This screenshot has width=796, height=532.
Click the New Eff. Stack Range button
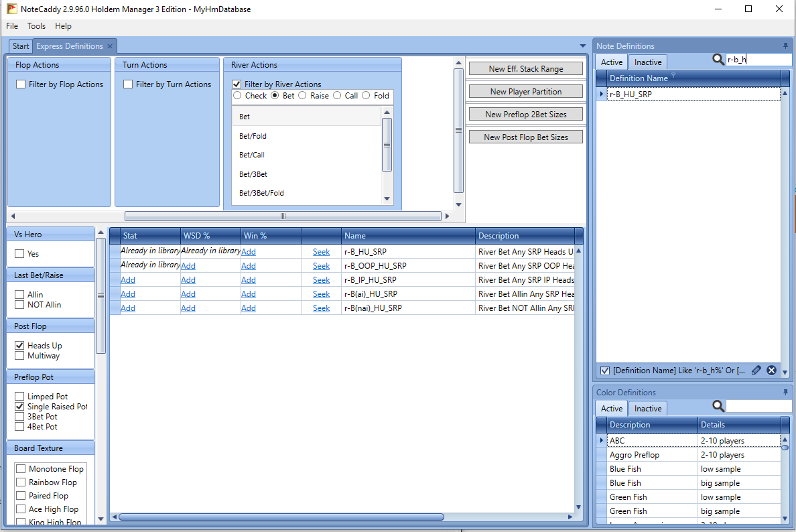point(526,68)
